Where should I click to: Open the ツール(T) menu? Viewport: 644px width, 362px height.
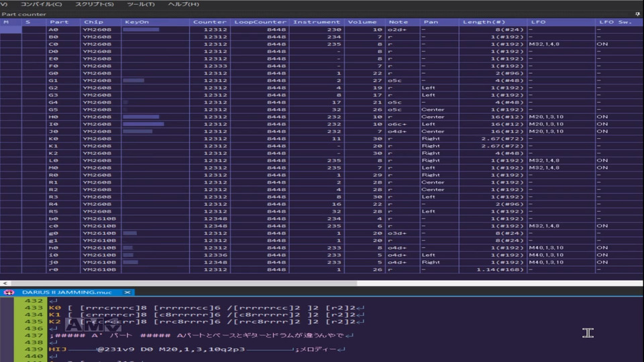pyautogui.click(x=141, y=4)
